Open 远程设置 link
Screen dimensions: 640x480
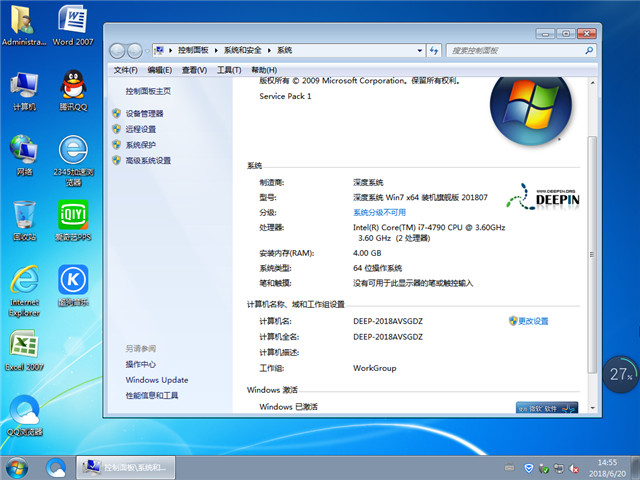(140, 129)
